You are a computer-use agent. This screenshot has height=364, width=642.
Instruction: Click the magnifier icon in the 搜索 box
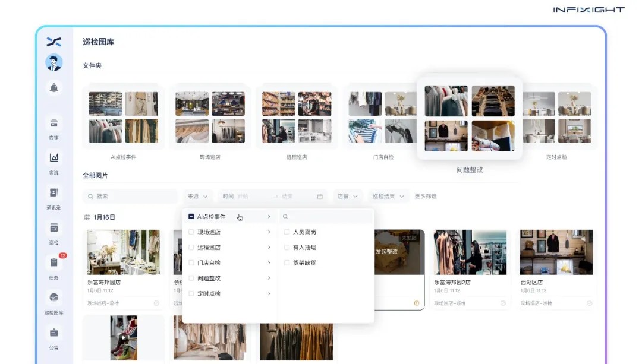(x=90, y=197)
